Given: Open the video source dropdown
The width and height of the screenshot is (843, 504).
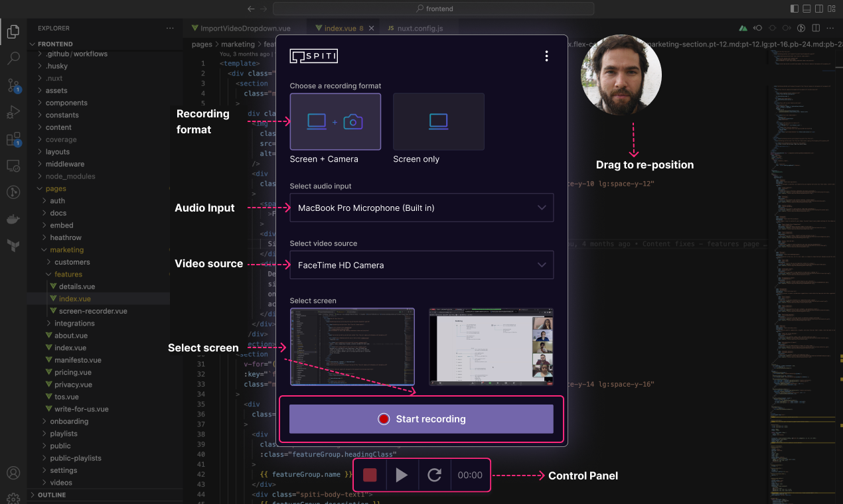Looking at the screenshot, I should tap(421, 265).
